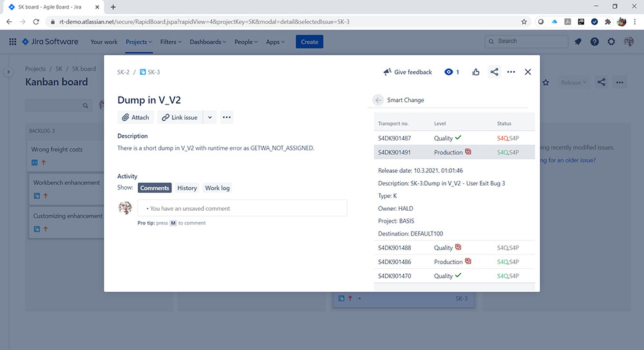Open Your work in the navigation
The height and width of the screenshot is (350, 644).
click(104, 42)
